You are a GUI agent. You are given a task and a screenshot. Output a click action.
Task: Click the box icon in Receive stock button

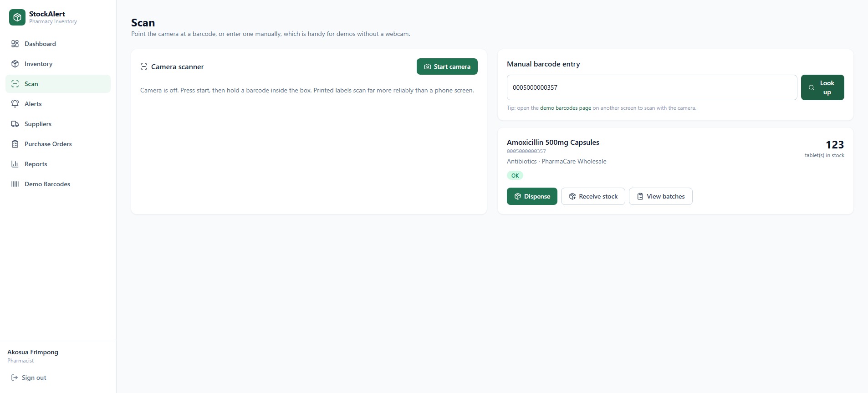[572, 196]
